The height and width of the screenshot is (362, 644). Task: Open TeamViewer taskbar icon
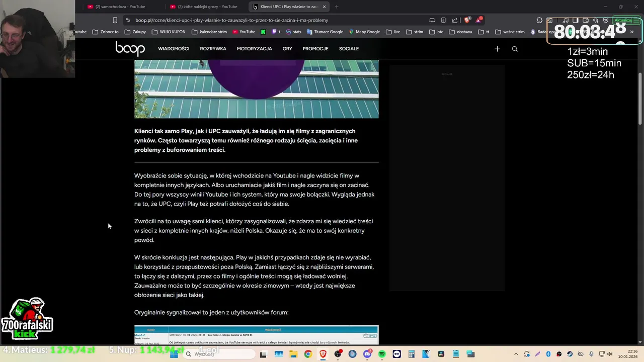(396, 354)
